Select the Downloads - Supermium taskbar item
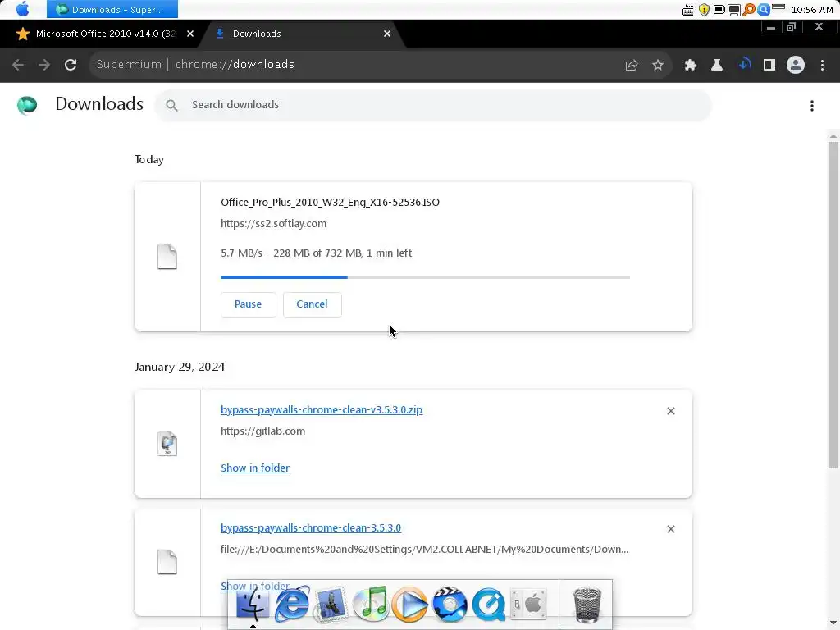The width and height of the screenshot is (840, 630). pyautogui.click(x=112, y=10)
